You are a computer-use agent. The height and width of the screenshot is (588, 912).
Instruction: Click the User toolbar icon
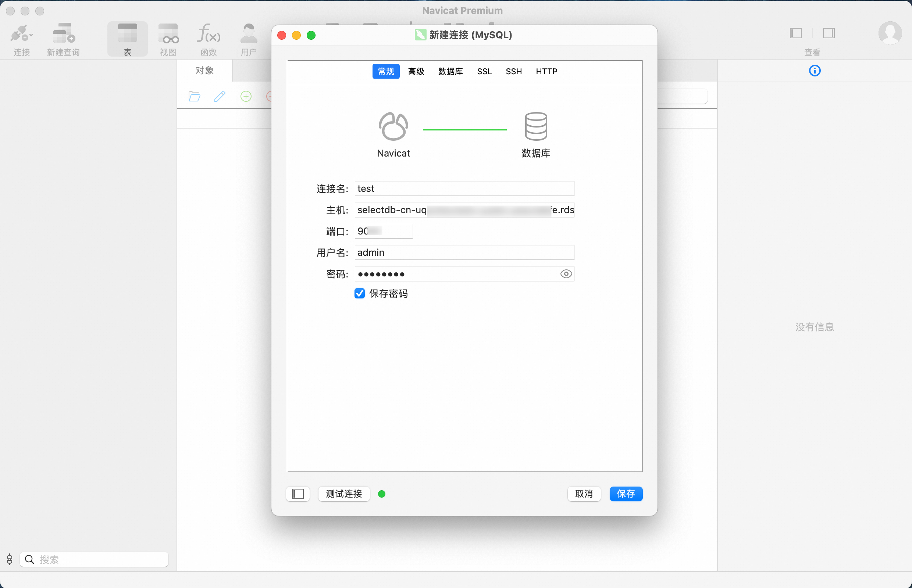249,33
